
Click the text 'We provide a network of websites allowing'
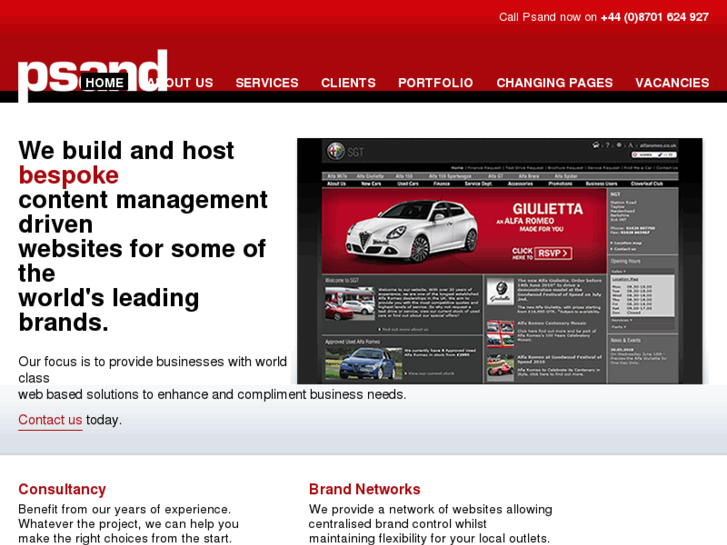coord(430,509)
